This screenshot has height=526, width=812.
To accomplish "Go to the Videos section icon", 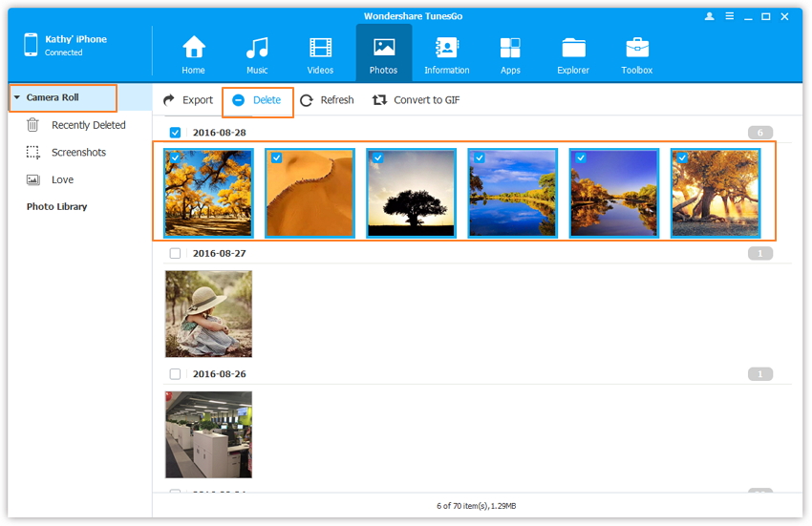I will 320,48.
